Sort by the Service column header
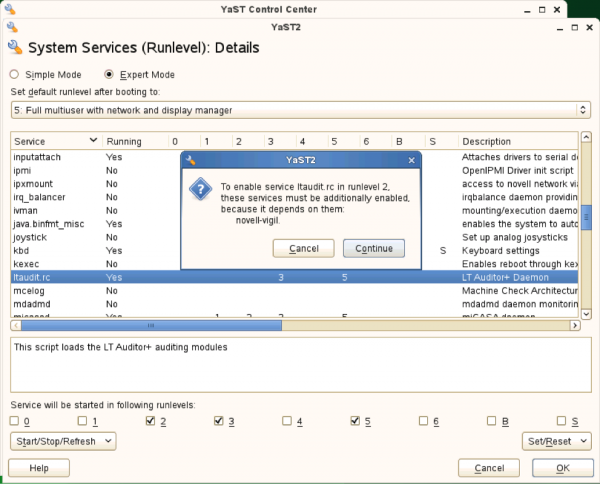Viewport: 600px width, 484px height. (56, 141)
